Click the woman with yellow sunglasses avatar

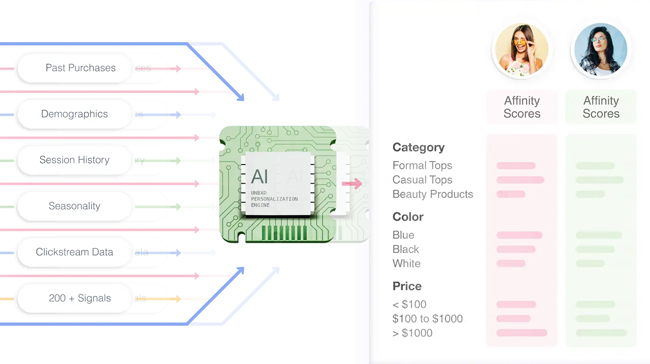pyautogui.click(x=521, y=50)
